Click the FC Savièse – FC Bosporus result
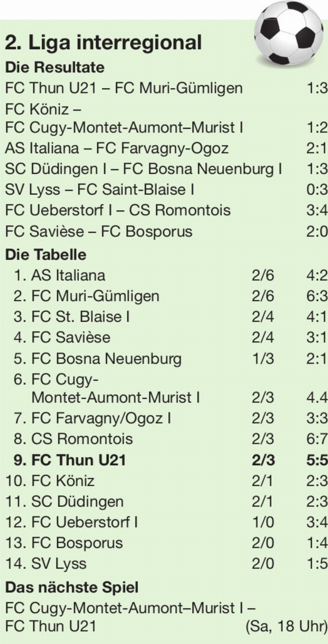The height and width of the screenshot is (644, 328). pos(166,231)
